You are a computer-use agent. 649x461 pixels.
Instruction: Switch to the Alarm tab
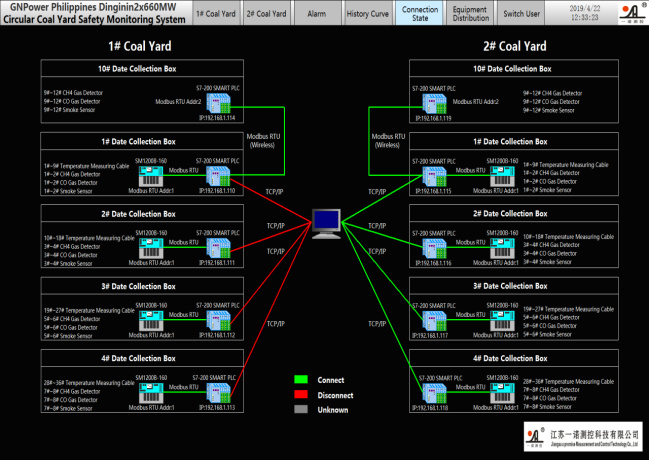317,13
